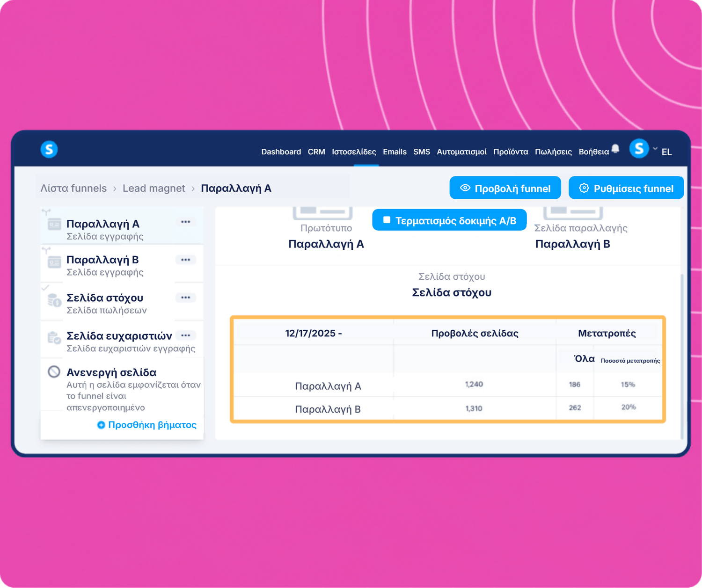
Task: Click the Σελίδα στόχου coins icon
Action: (54, 300)
